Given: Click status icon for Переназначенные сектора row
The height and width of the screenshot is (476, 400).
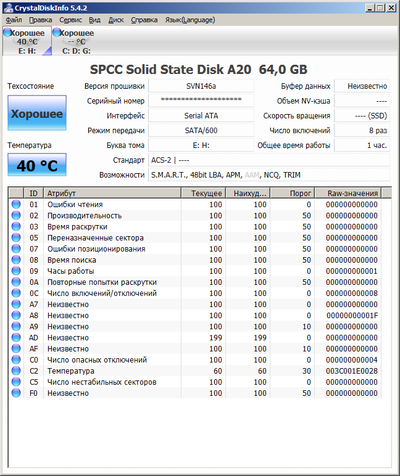Looking at the screenshot, I should coord(16,238).
